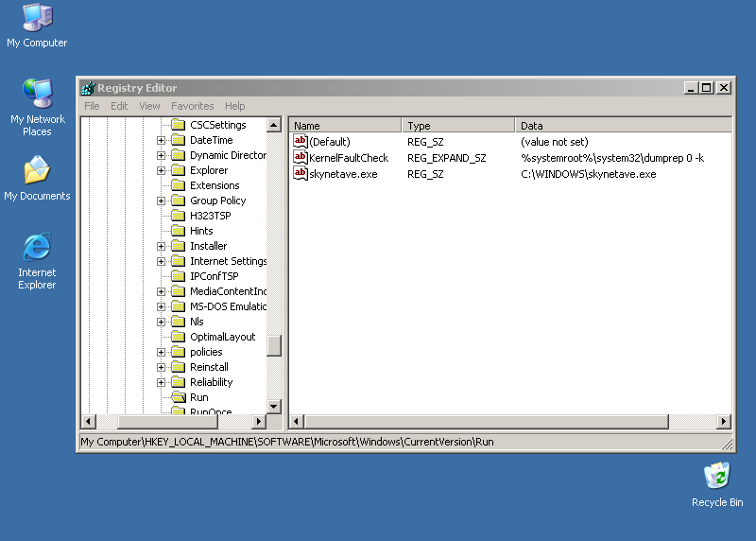Select the KernelFaultCheck value name
The height and width of the screenshot is (541, 756).
(349, 158)
